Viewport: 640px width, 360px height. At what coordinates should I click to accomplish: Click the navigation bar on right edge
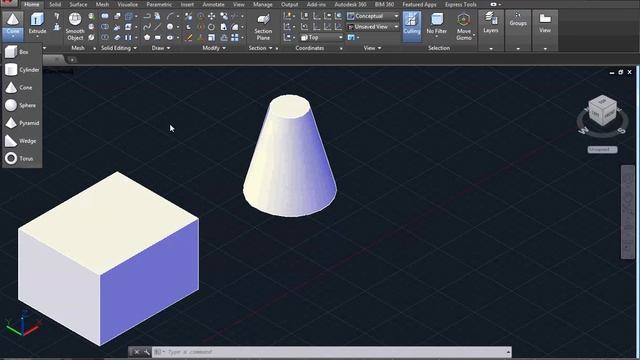click(628, 212)
